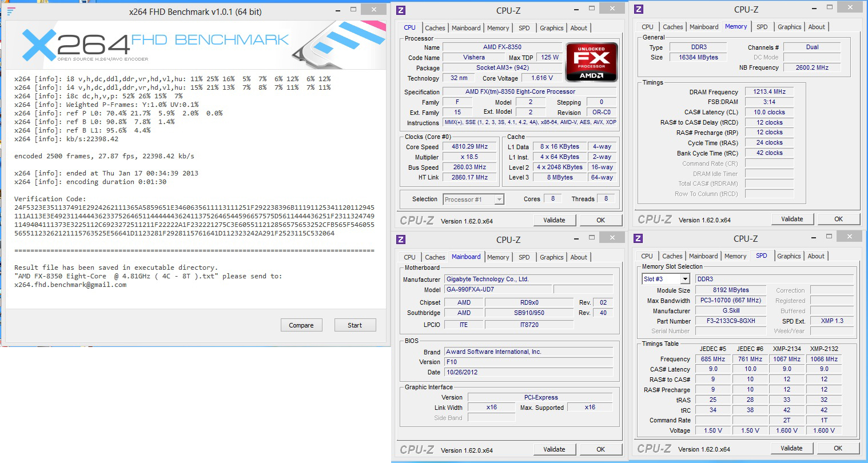Screen dimensions: 868x463
Task: Switch to CPU tab in the mainboard window
Action: pyautogui.click(x=410, y=257)
